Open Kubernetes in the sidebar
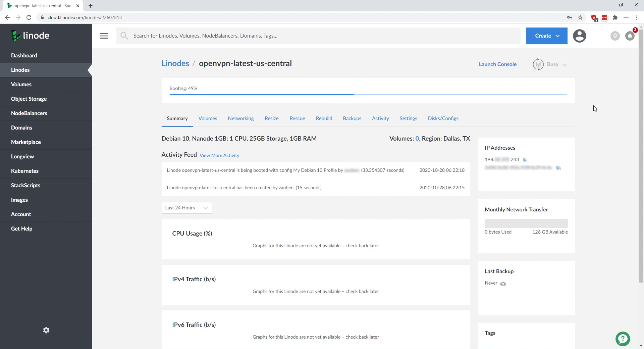This screenshot has width=644, height=349. pos(46,171)
